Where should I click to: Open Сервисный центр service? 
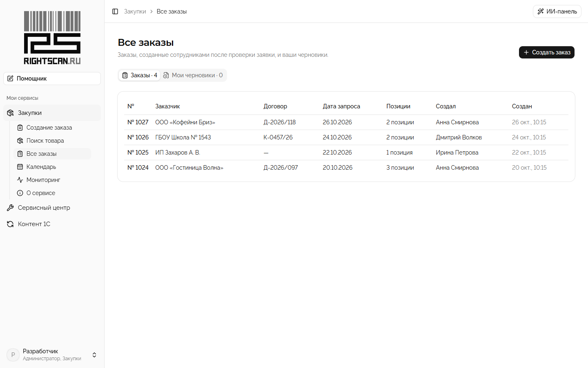click(x=52, y=208)
